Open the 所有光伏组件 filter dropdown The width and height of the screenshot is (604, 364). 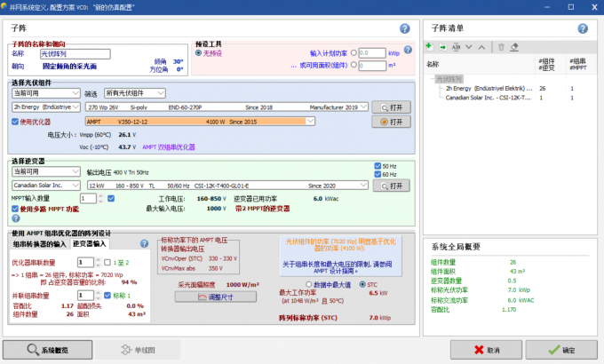135,93
